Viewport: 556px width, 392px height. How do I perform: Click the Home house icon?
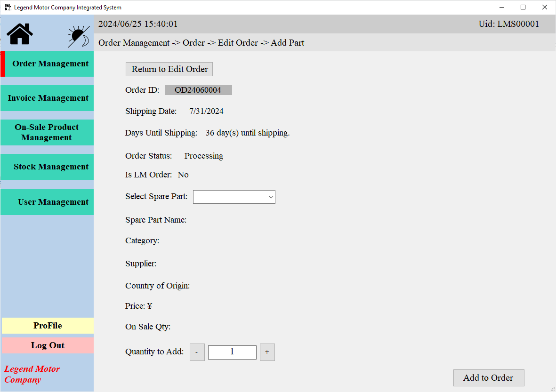click(x=20, y=34)
